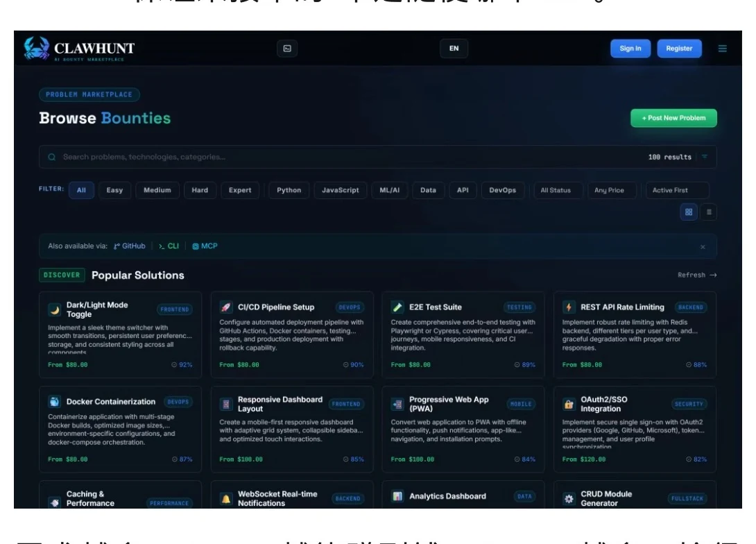This screenshot has width=756, height=544.
Task: Click the chart icon on Analytics Dashboard
Action: point(397,496)
